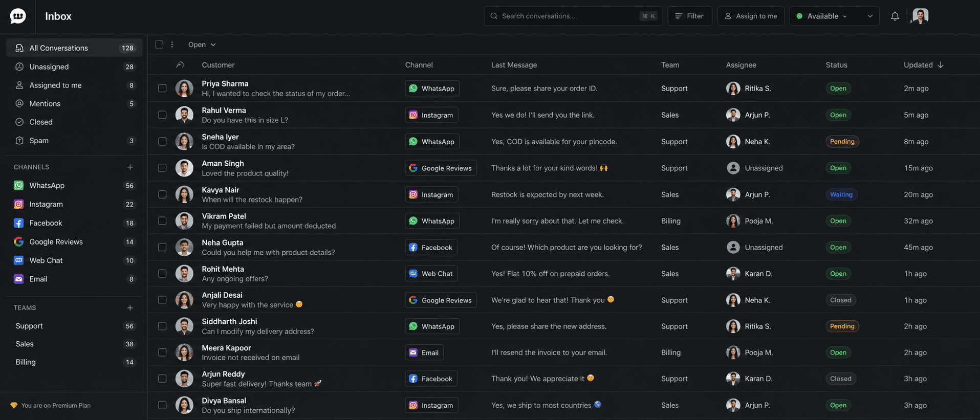This screenshot has width=980, height=420.
Task: Click 'Yes! Flat 10% off on prepaid orders.' message
Action: [550, 274]
